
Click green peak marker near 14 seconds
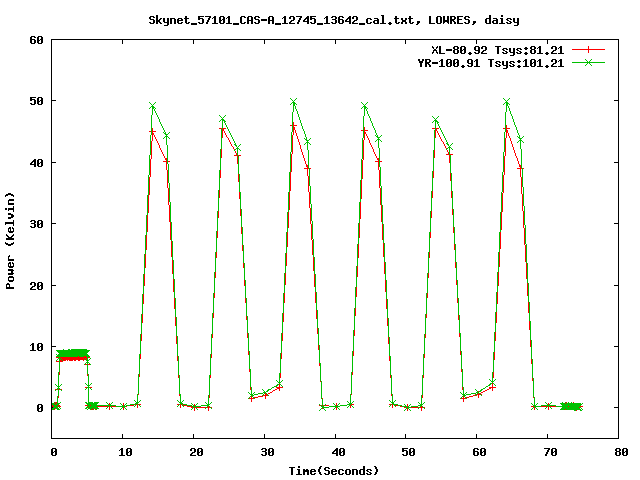(153, 106)
